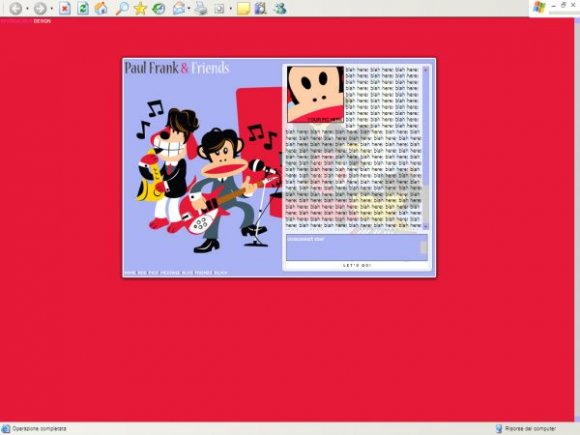Stop page loading with the red X icon

pos(65,8)
